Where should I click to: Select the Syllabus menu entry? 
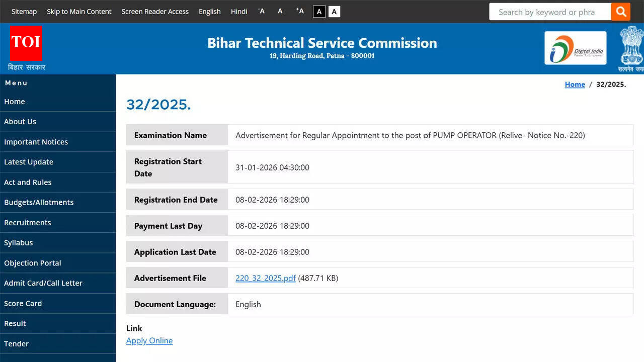(18, 242)
